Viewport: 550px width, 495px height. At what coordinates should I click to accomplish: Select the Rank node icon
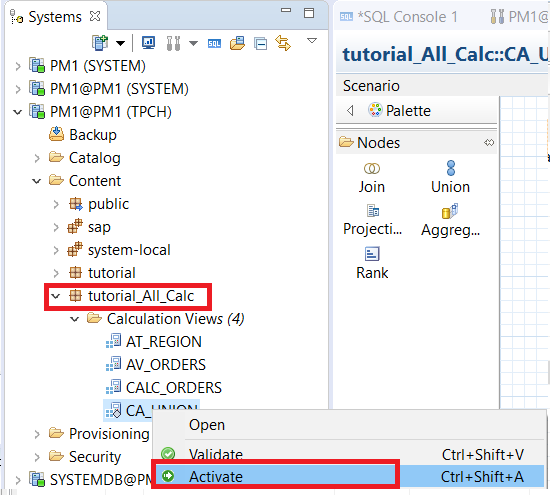coord(372,254)
